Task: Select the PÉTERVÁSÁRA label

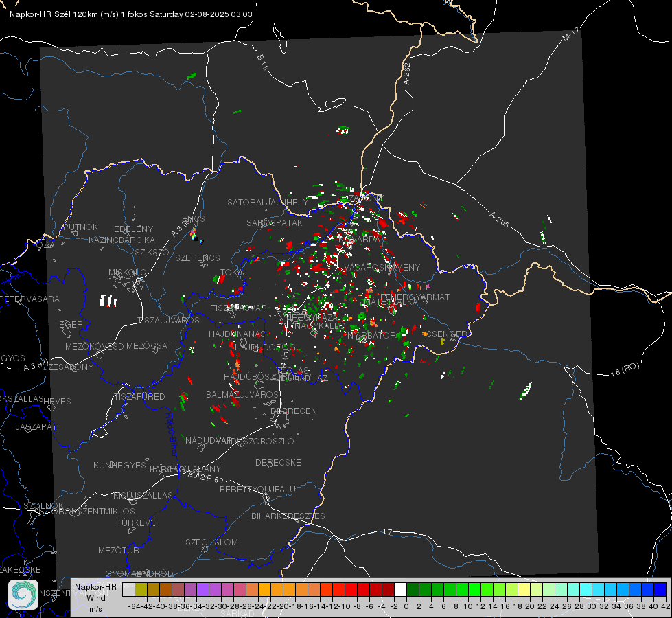Action: pyautogui.click(x=30, y=299)
